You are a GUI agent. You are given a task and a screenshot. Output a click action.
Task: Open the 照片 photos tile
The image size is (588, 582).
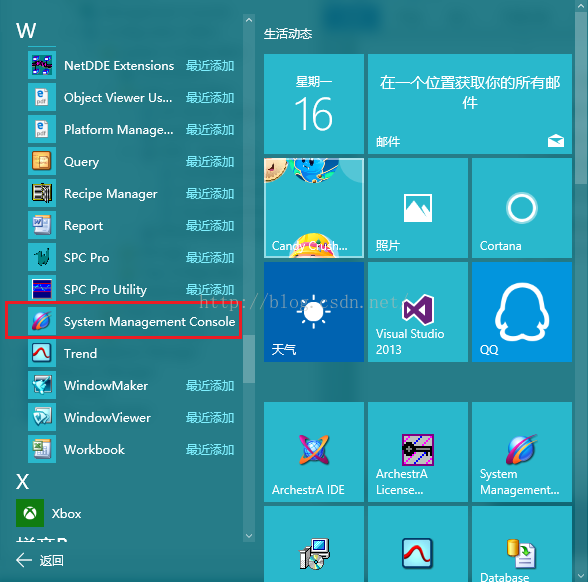tap(418, 208)
